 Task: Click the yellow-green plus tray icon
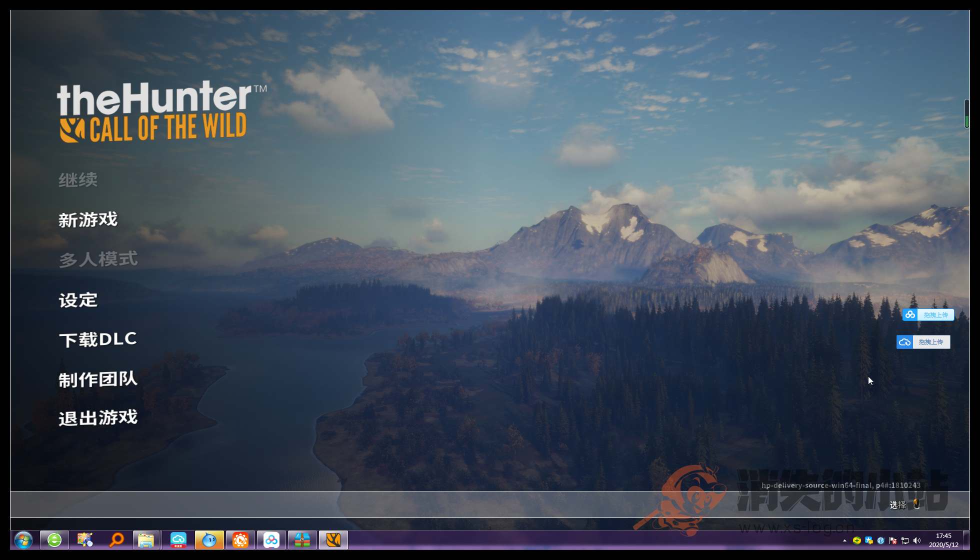point(856,540)
